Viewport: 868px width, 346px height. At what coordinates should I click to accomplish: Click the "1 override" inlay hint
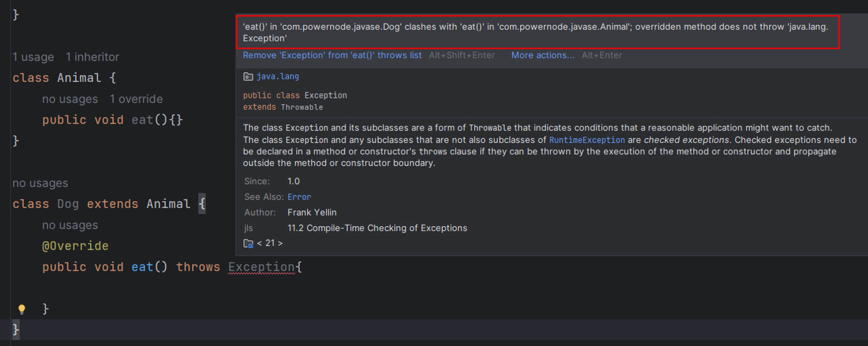click(x=136, y=99)
